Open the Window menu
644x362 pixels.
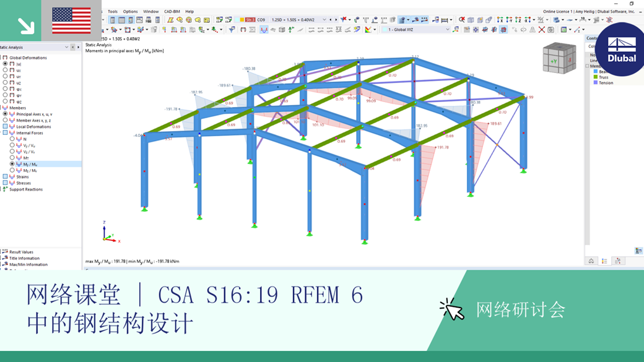coord(150,12)
